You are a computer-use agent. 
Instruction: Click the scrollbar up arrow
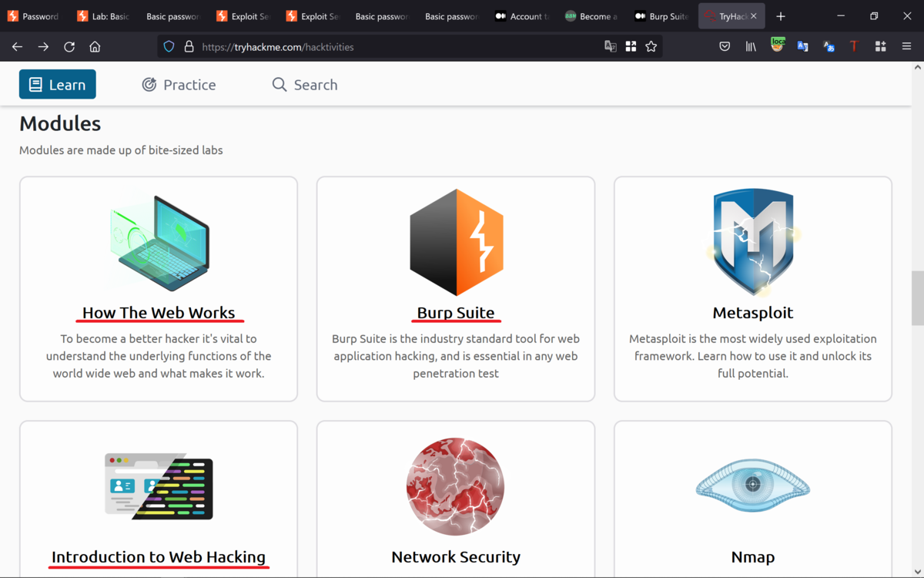point(917,68)
